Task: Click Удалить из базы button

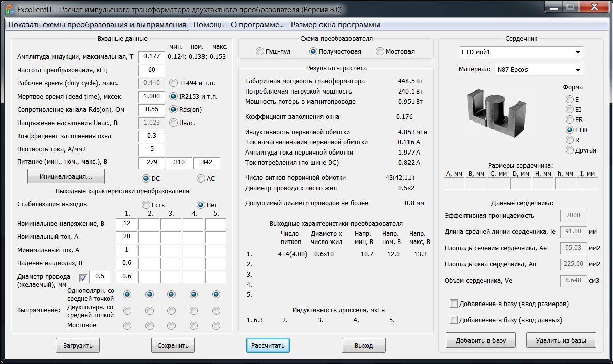Action: [561, 340]
